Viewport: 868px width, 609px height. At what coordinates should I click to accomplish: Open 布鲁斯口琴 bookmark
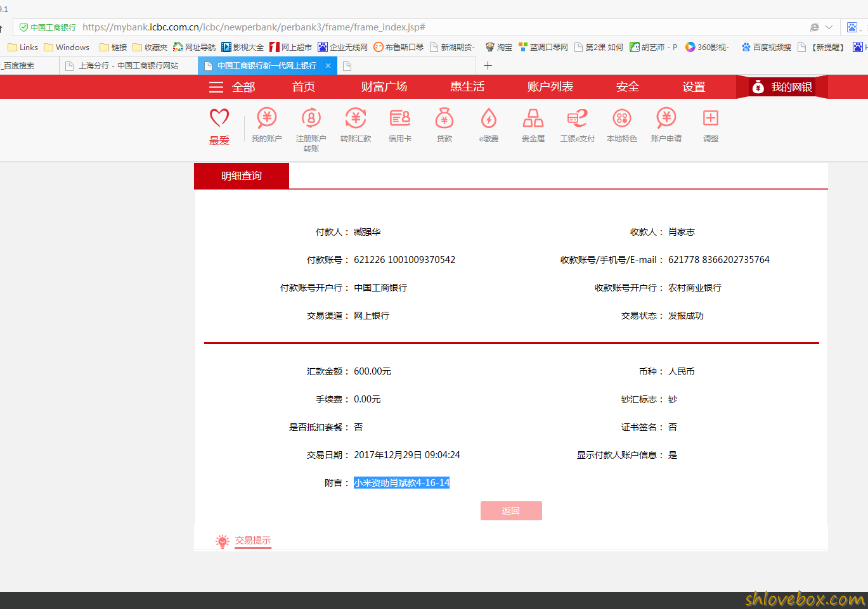398,47
